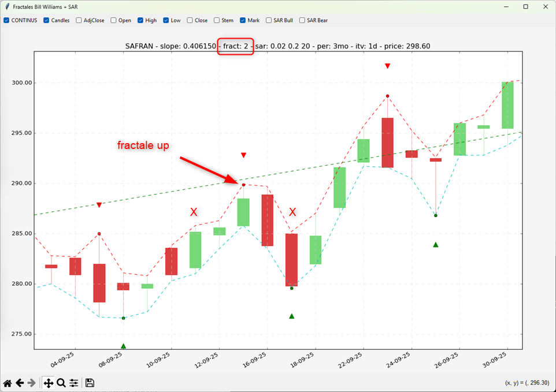Go back to previous view arrow
Viewport: 556px width, 392px height.
tap(20, 383)
